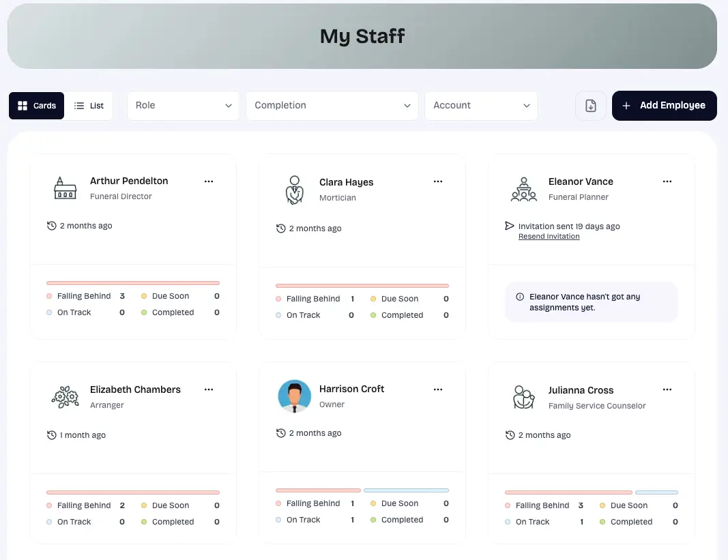Click the Cards grid icon
728x560 pixels.
(23, 106)
